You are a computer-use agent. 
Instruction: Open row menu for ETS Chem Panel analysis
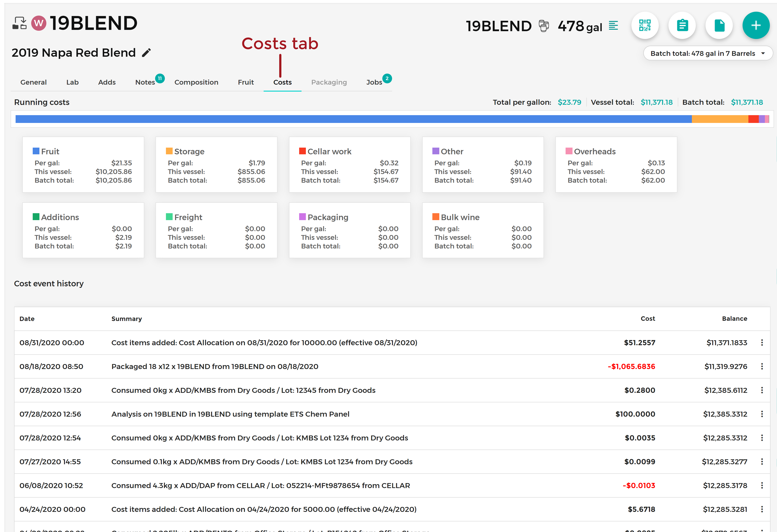point(762,414)
